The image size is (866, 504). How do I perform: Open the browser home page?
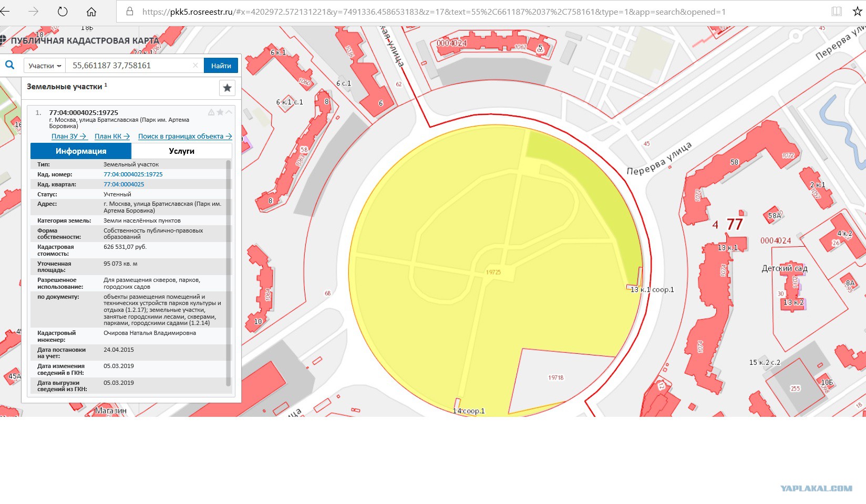coord(91,11)
